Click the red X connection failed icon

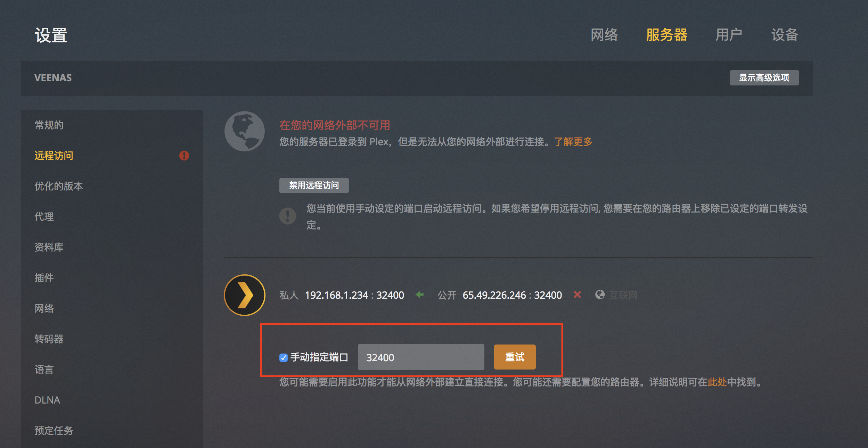point(577,295)
